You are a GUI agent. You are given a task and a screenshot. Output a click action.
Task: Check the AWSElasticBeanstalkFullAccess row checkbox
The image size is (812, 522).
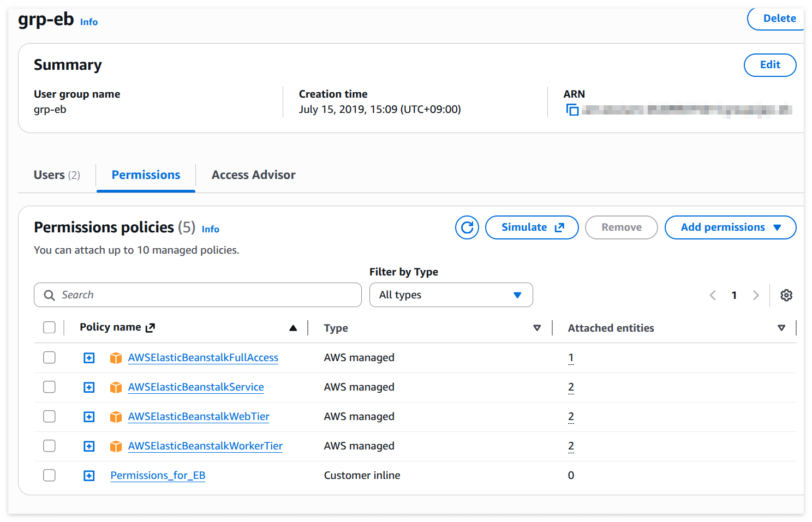(x=49, y=357)
